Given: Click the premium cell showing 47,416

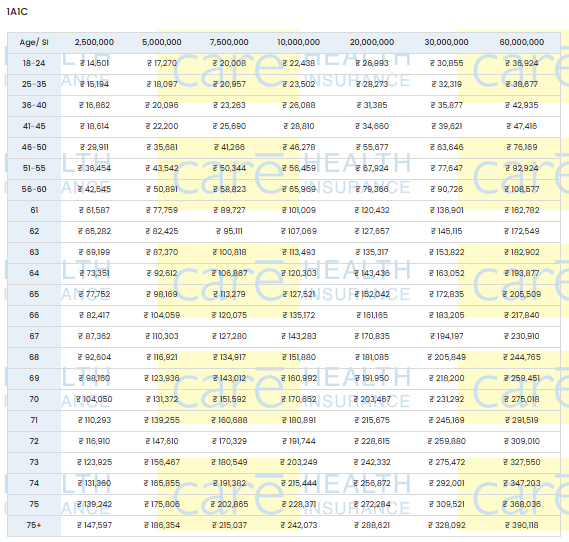Looking at the screenshot, I should coord(522,126).
